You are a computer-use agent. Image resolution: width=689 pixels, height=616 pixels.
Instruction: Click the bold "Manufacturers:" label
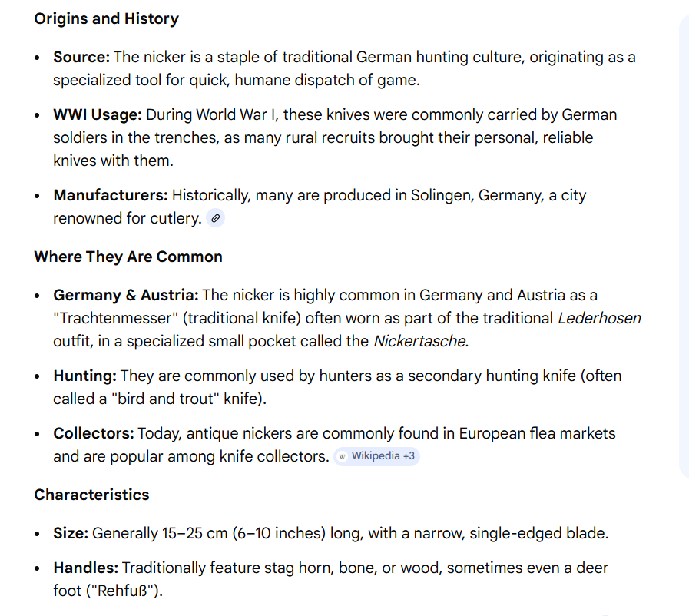tap(111, 195)
